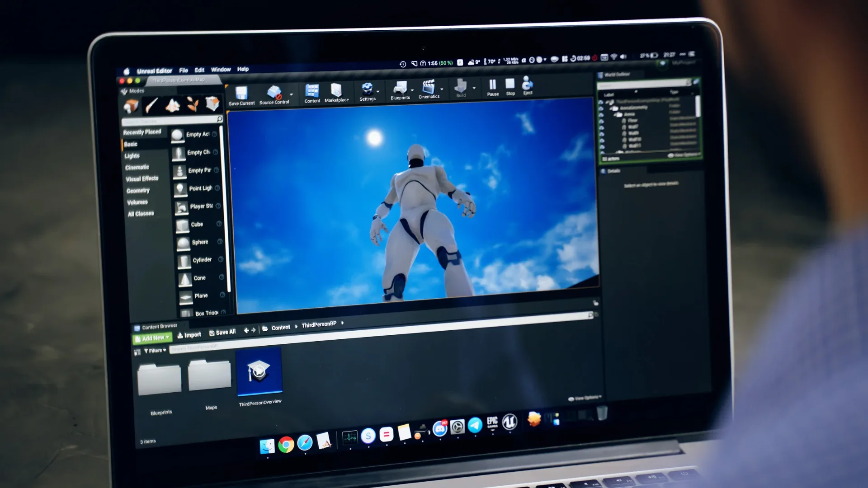Toggle the sources panel icon beside Filters
The image size is (868, 488).
pos(137,352)
